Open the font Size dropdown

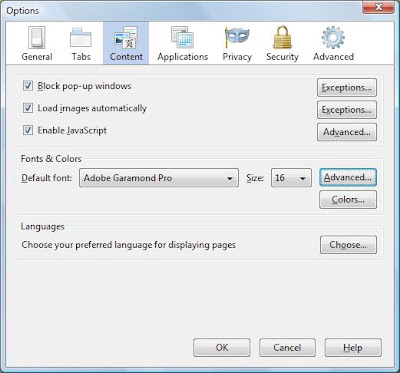(291, 178)
